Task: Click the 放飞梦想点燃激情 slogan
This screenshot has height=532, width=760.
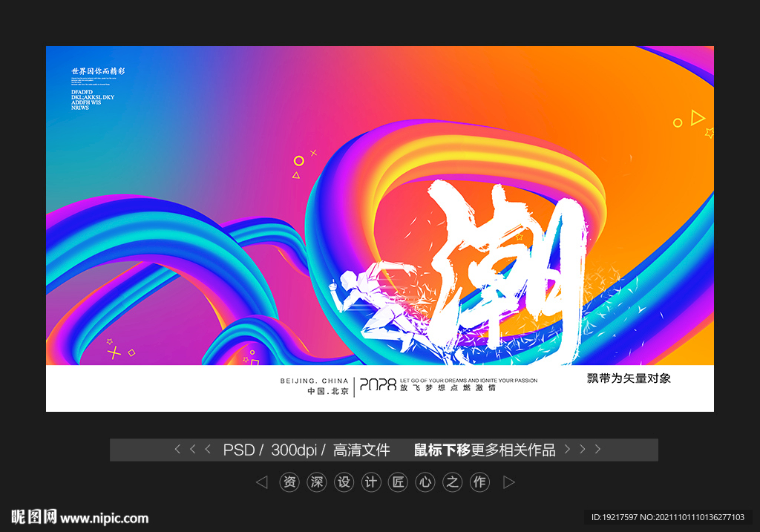Action: (448, 387)
